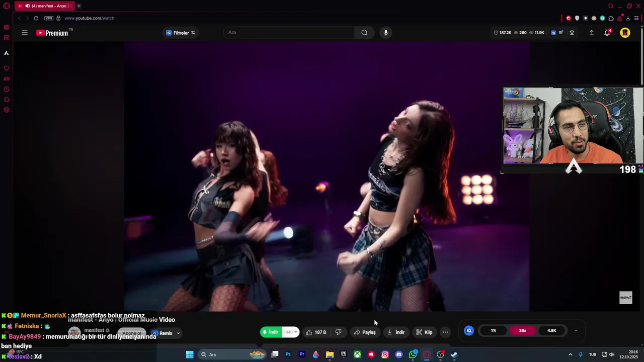Open a new browser tab
This screenshot has height=362, width=644.
(x=79, y=6)
